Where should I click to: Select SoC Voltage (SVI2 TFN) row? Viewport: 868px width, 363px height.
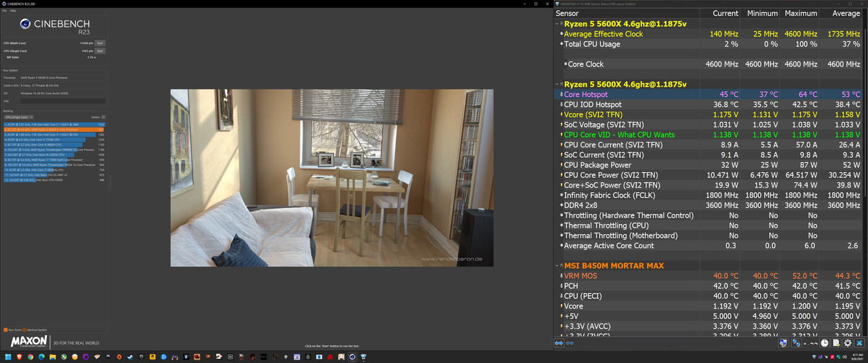click(710, 125)
